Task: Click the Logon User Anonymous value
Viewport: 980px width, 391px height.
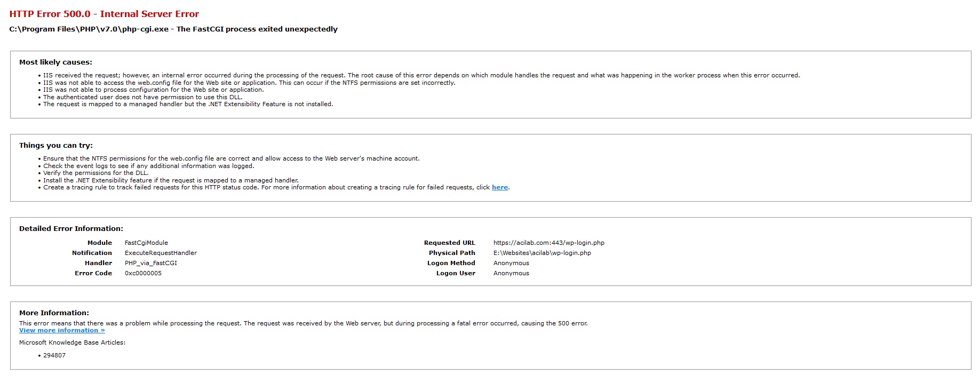Action: (511, 273)
